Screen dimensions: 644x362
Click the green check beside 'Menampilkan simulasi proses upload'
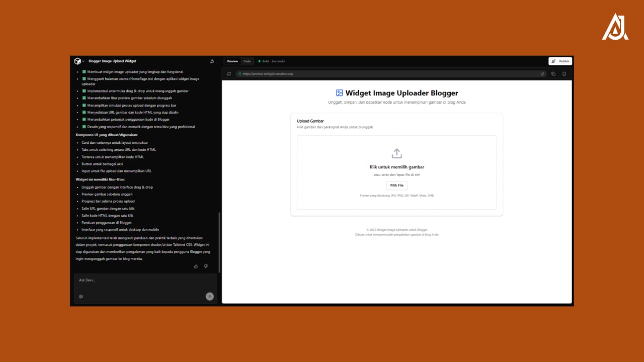point(84,106)
